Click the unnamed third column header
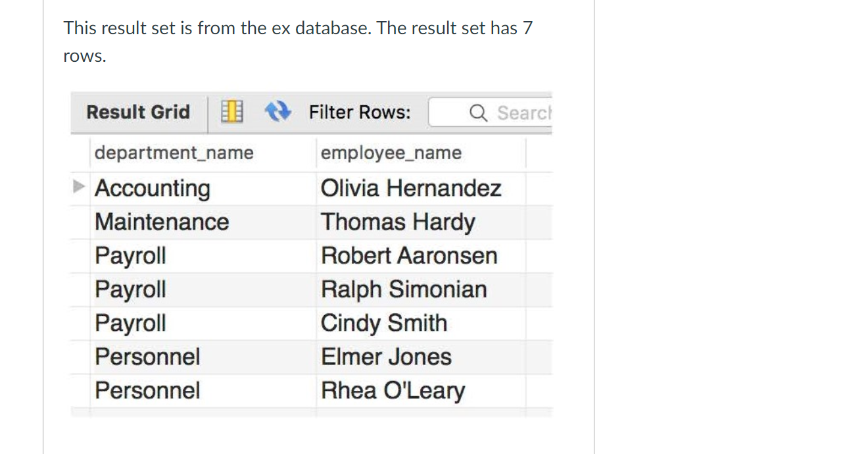Image resolution: width=868 pixels, height=454 pixels. coord(539,153)
